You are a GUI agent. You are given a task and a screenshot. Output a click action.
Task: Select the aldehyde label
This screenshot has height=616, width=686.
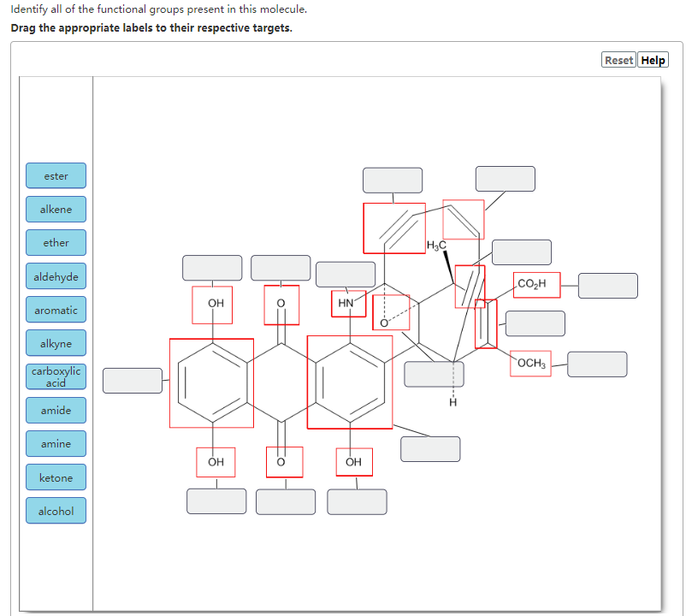point(56,275)
